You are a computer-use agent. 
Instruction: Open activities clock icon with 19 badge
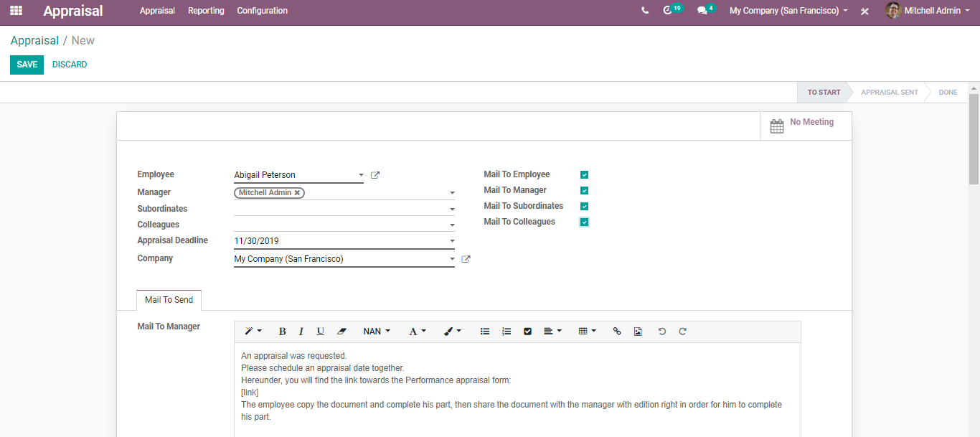[x=668, y=11]
